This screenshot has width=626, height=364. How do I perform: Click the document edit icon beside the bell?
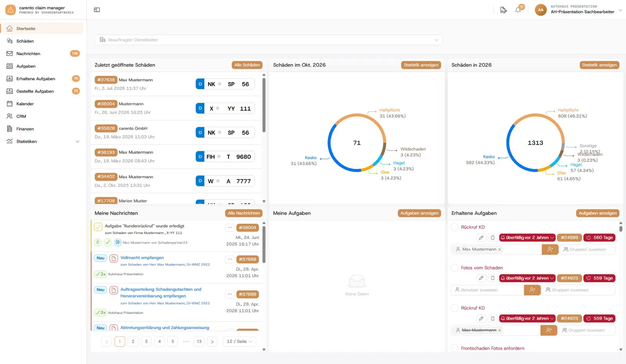pos(504,10)
